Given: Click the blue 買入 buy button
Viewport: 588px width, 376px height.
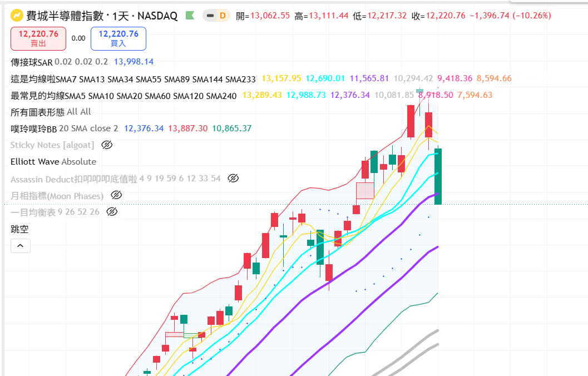Looking at the screenshot, I should coord(118,38).
